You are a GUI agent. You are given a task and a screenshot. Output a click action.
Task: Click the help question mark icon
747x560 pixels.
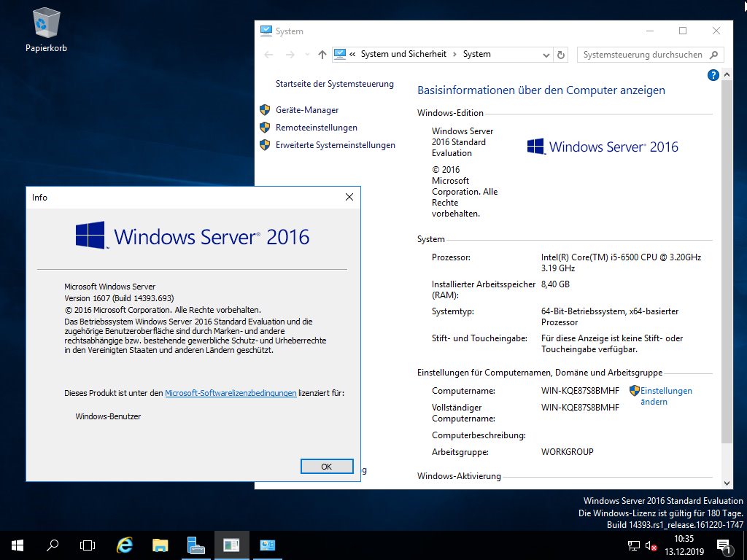pyautogui.click(x=713, y=75)
